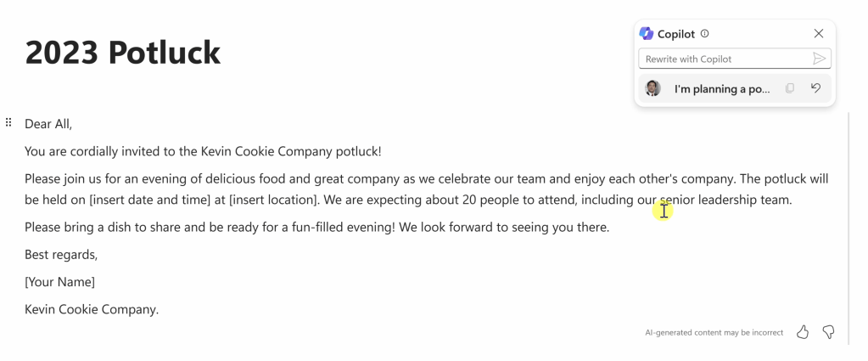
Task: Give the response a thumbs down
Action: (829, 332)
